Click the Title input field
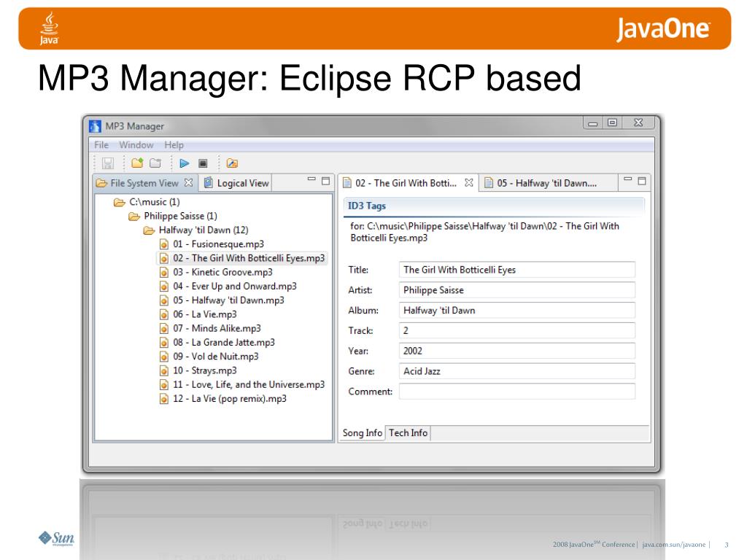Screen dimensions: 747x560 [x=517, y=270]
